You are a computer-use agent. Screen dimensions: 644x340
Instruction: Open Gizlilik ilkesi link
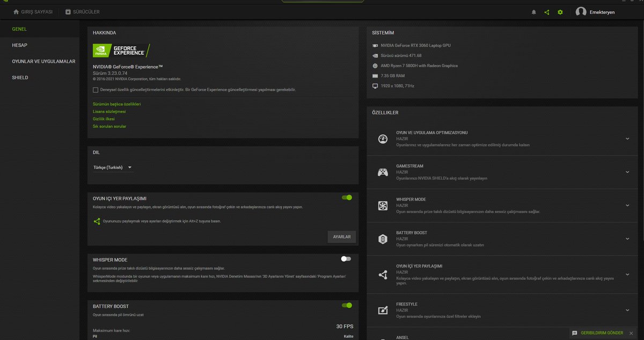(x=104, y=119)
